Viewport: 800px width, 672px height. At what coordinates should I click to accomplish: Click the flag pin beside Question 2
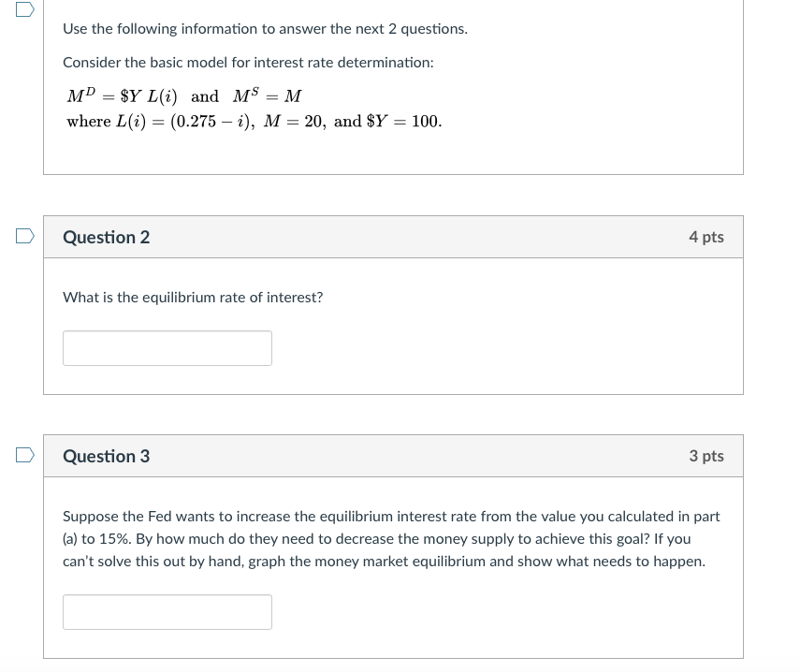click(24, 236)
